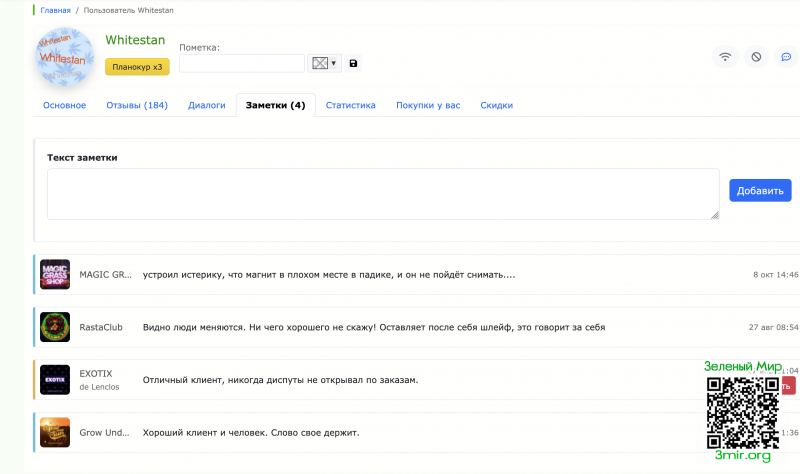Click the Планокур x3 badge button
This screenshot has width=800, height=474.
coord(137,67)
